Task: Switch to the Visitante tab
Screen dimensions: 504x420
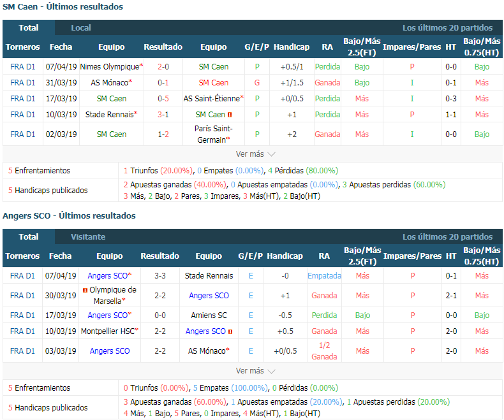Action: [x=88, y=237]
